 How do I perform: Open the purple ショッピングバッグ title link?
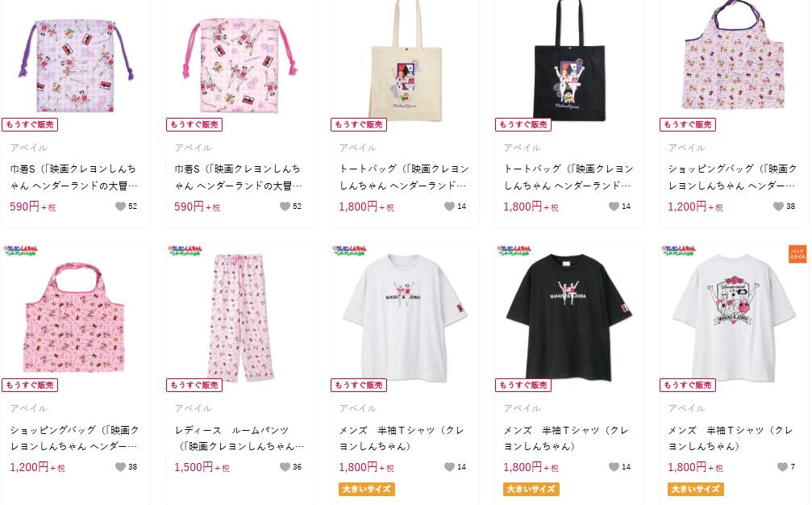(732, 177)
